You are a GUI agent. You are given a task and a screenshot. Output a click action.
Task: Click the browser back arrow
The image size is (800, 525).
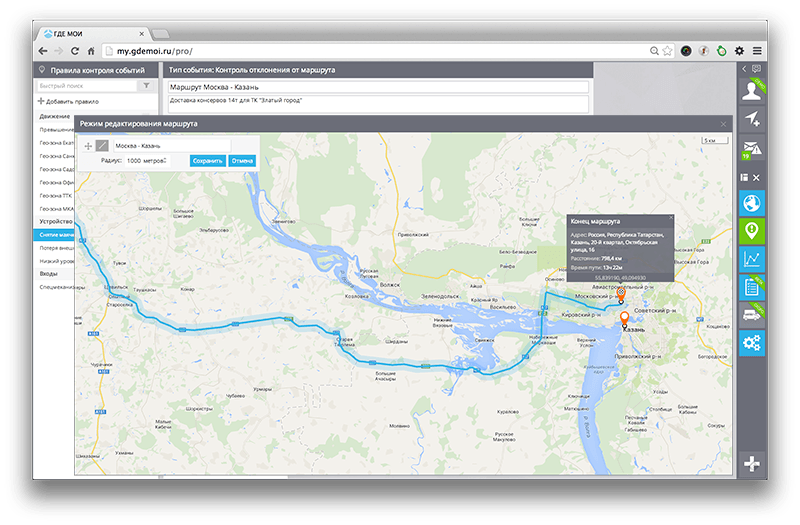(43, 51)
